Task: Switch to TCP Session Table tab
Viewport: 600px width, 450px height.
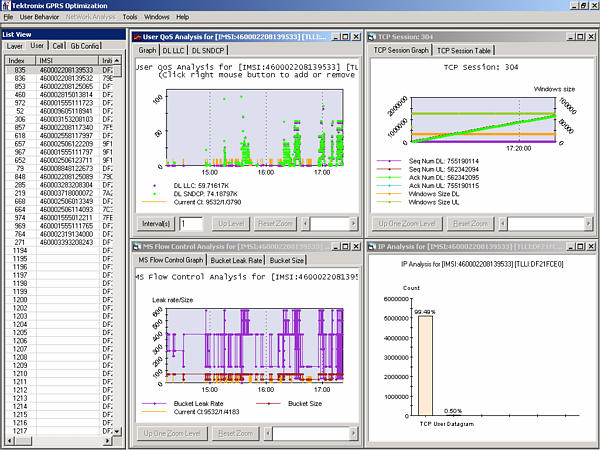Action: coord(463,51)
